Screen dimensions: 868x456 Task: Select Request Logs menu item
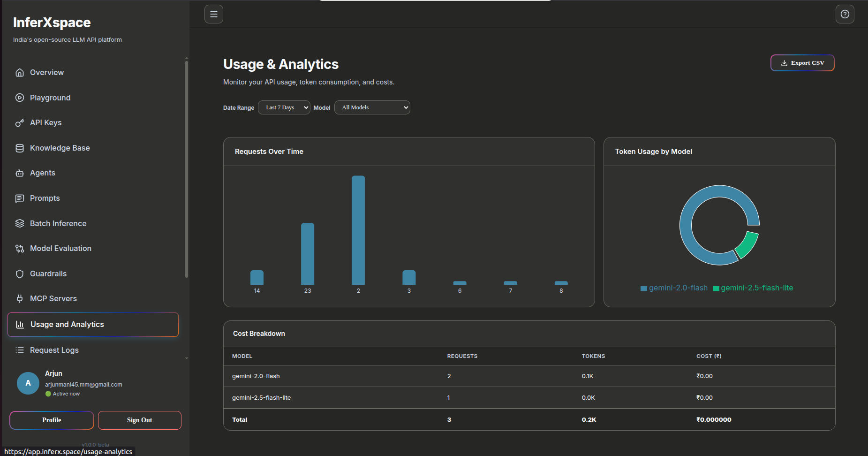[x=54, y=350]
